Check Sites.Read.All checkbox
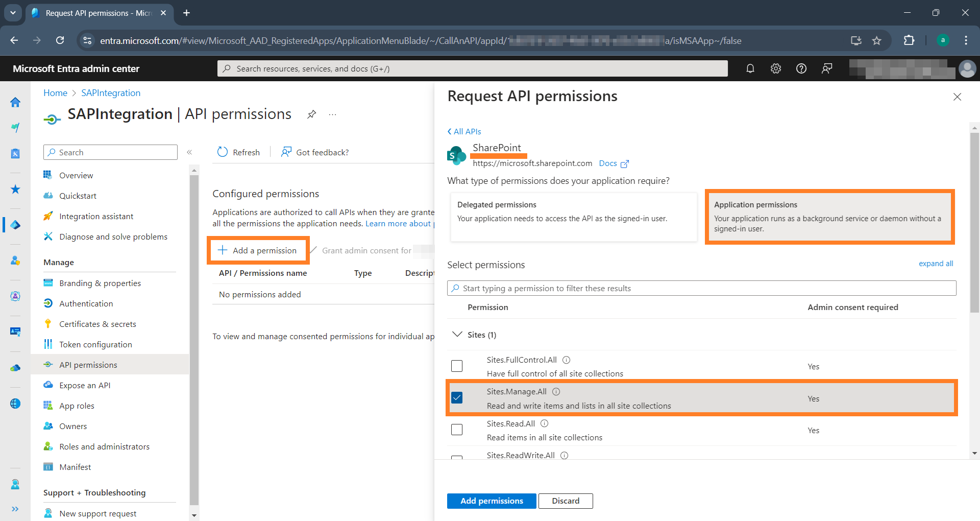980x521 pixels. pyautogui.click(x=457, y=430)
